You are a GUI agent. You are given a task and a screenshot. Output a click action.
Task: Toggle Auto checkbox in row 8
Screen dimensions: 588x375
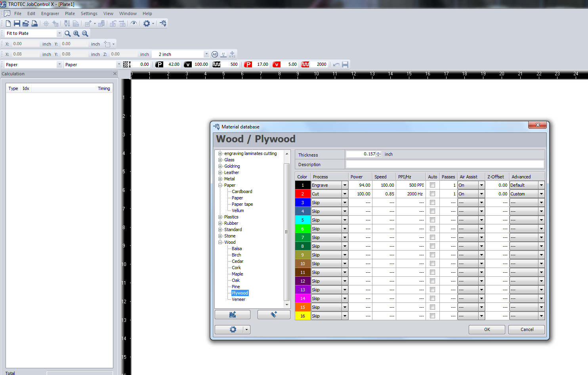pos(432,246)
